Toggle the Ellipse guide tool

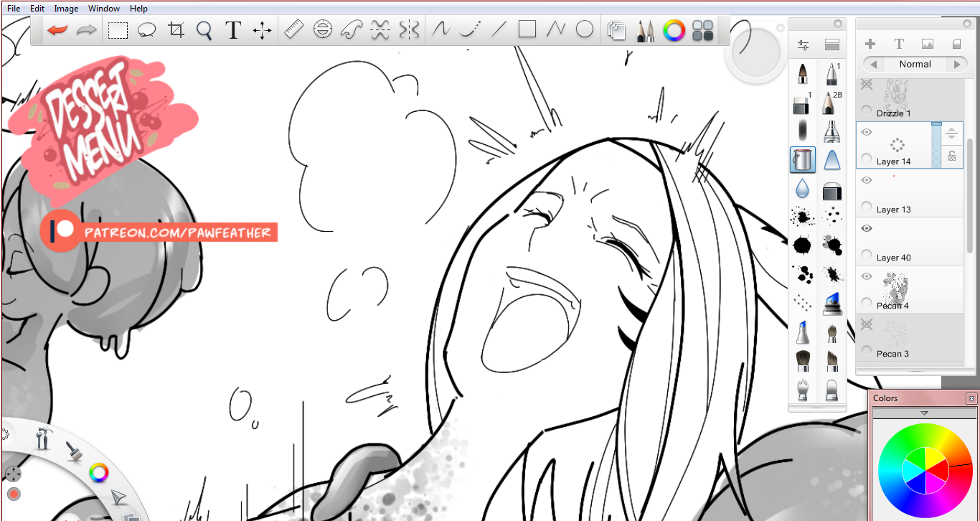[323, 30]
